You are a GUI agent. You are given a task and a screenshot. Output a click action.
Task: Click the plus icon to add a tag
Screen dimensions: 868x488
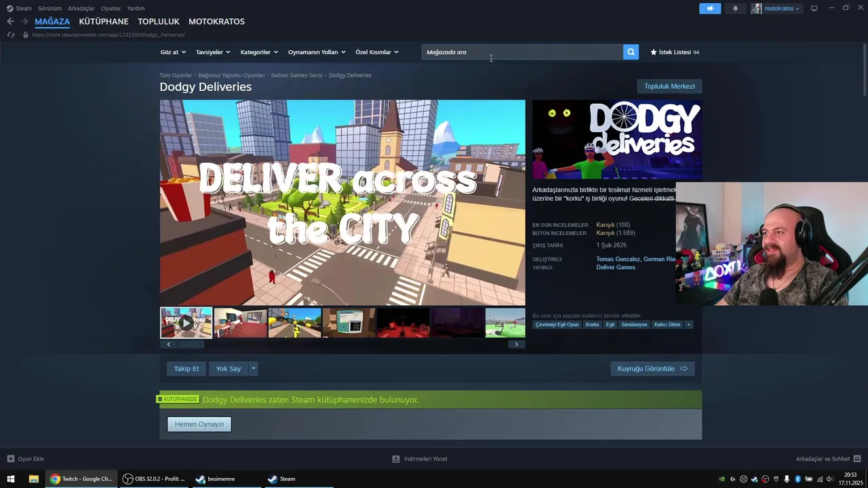pos(688,325)
